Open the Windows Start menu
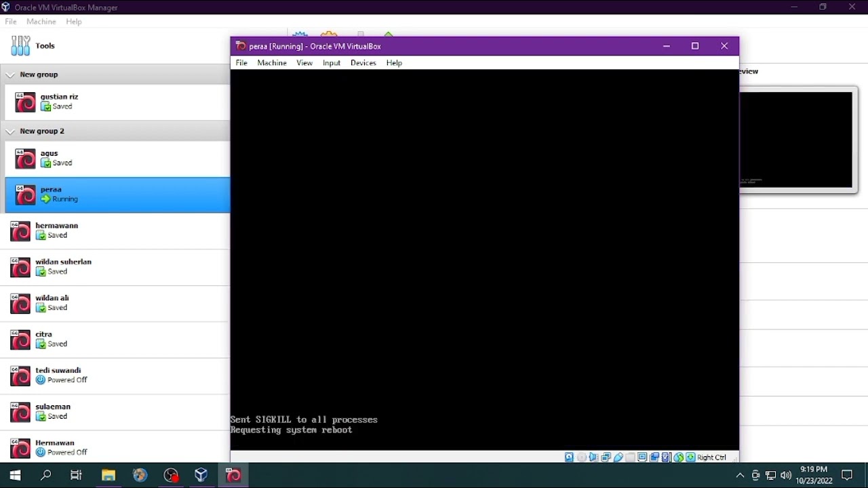The width and height of the screenshot is (868, 488). [x=15, y=475]
